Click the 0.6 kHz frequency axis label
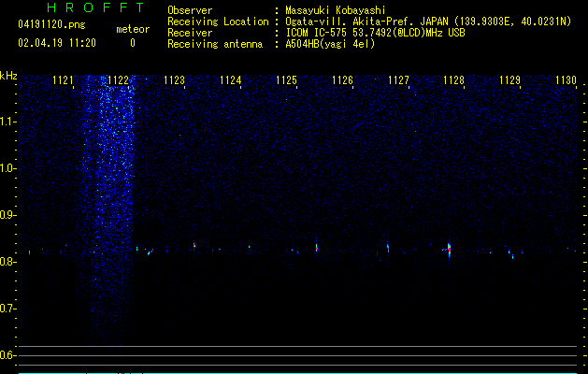Viewport: 588px width, 374px height. pos(7,355)
